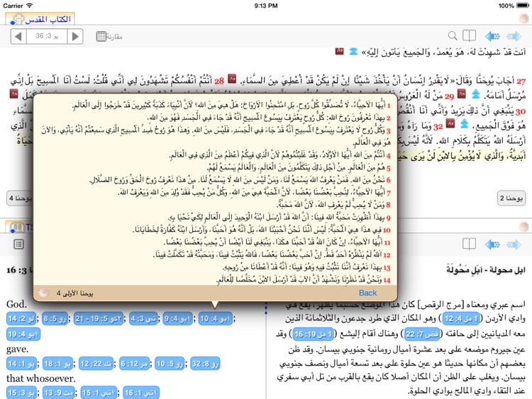Open cross-reference رو 5: 8
The width and height of the screenshot is (532, 399).
tap(55, 319)
